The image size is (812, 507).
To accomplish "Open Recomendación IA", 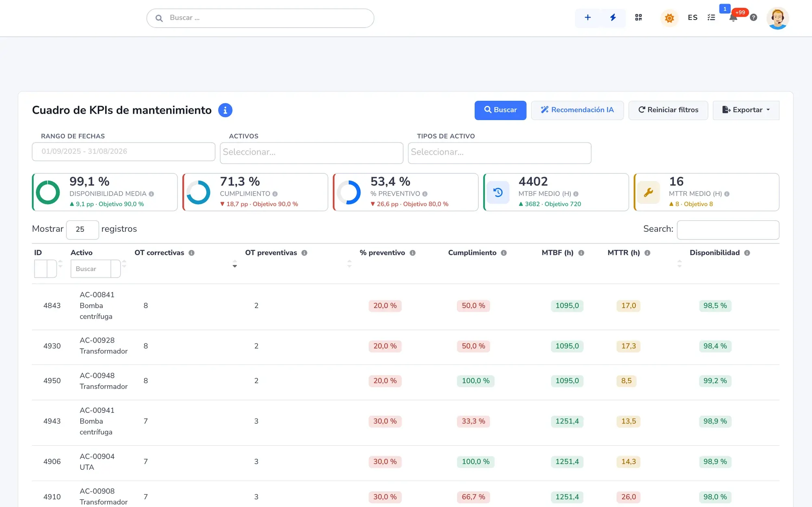I will coord(577,110).
